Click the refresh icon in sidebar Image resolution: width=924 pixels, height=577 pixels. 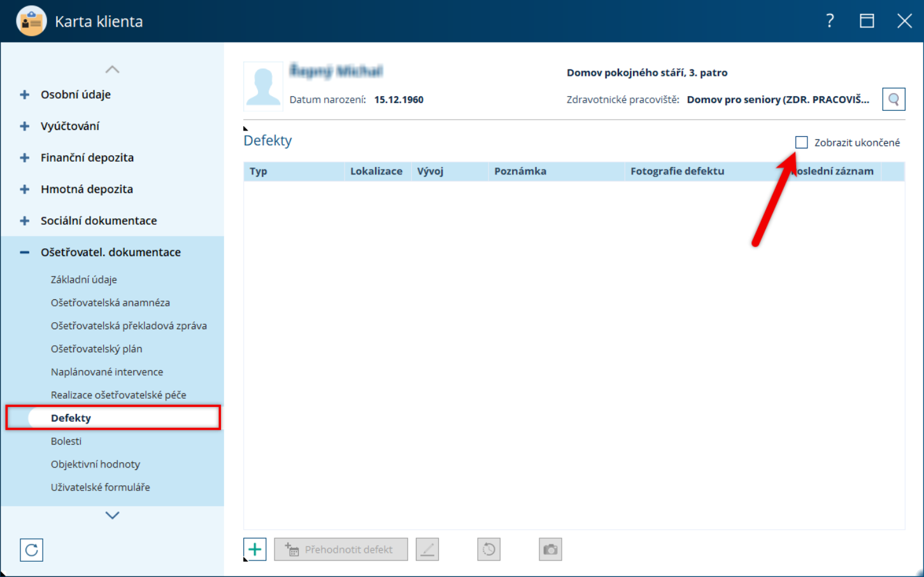pos(31,550)
